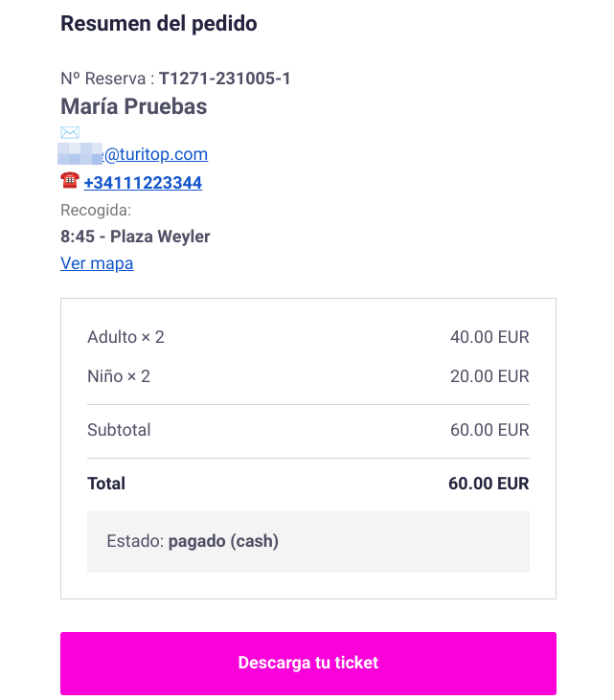This screenshot has width=614, height=700.
Task: Click the 40.00 EUR adult price
Action: [x=489, y=337]
